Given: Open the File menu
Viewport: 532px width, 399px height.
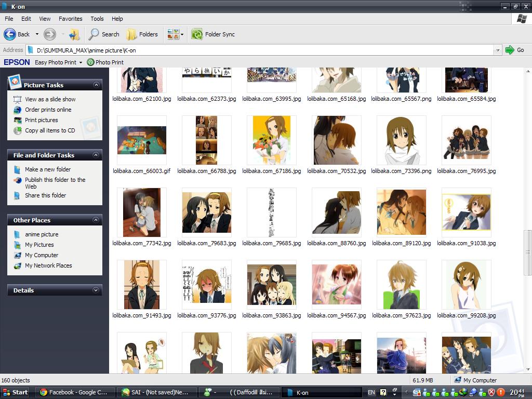Looking at the screenshot, I should (9, 19).
